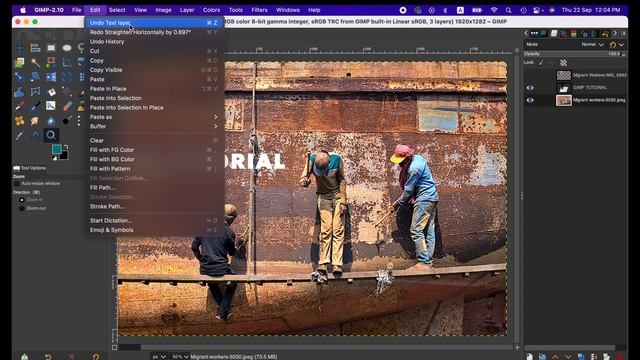Select the Heal tool
This screenshot has height=360, width=640.
(x=19, y=121)
